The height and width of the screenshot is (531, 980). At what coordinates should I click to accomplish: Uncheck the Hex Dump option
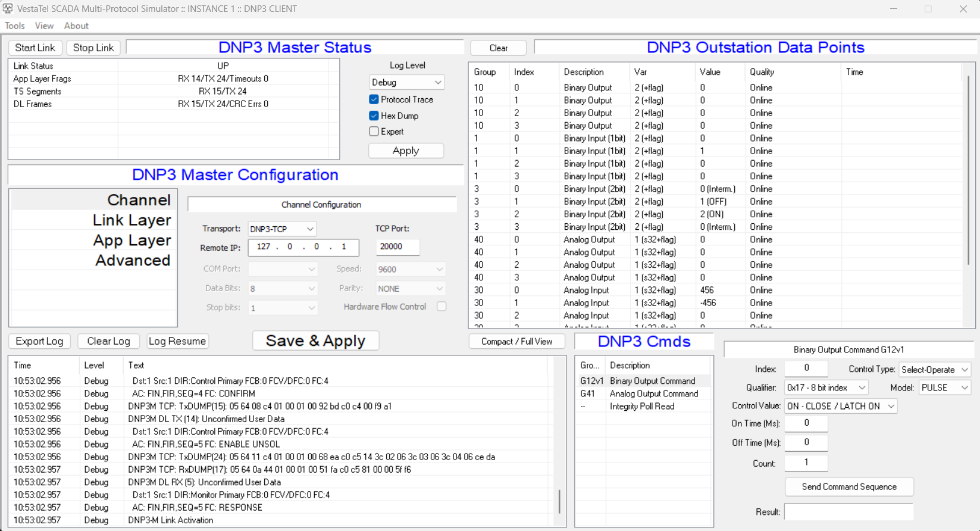(x=374, y=115)
